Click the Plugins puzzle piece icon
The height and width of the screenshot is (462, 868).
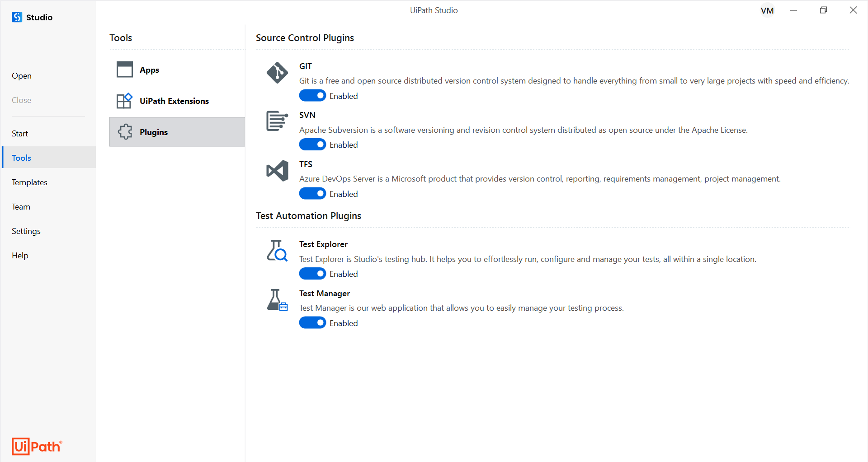coord(125,132)
